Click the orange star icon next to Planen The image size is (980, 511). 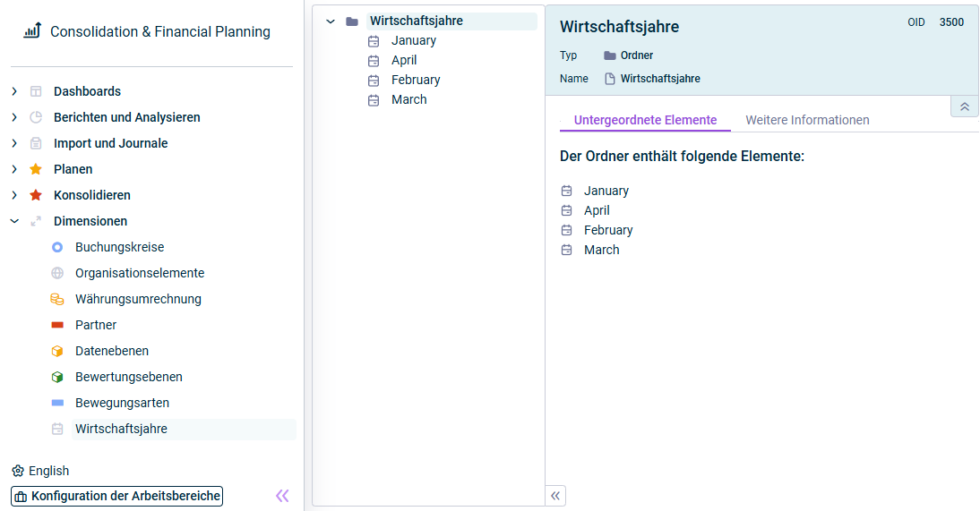36,169
